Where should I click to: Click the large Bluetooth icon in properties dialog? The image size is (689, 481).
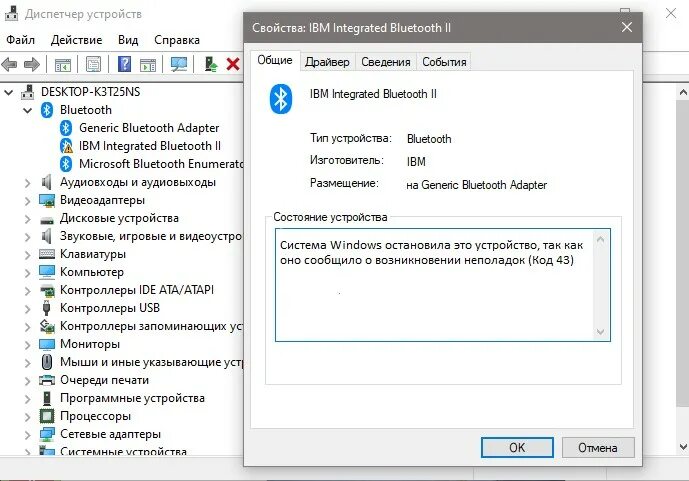pyautogui.click(x=281, y=99)
